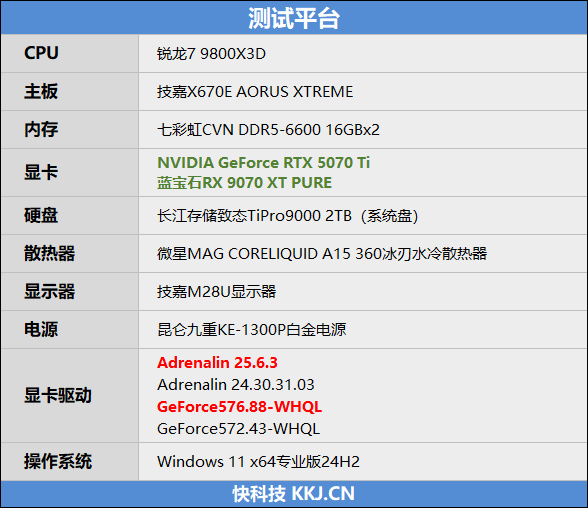Click 长江存储致态TiPro9000 2TB entry
Viewport: 588px width, 508px height.
point(254,216)
